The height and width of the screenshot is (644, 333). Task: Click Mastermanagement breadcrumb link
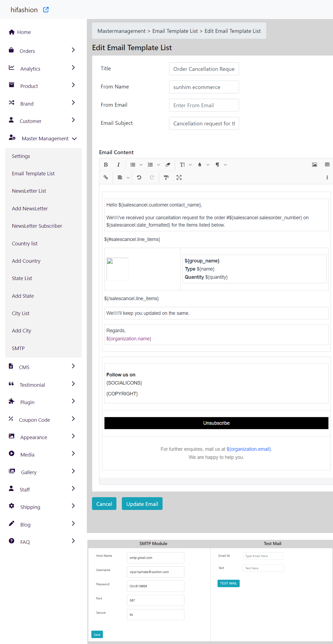tap(122, 31)
